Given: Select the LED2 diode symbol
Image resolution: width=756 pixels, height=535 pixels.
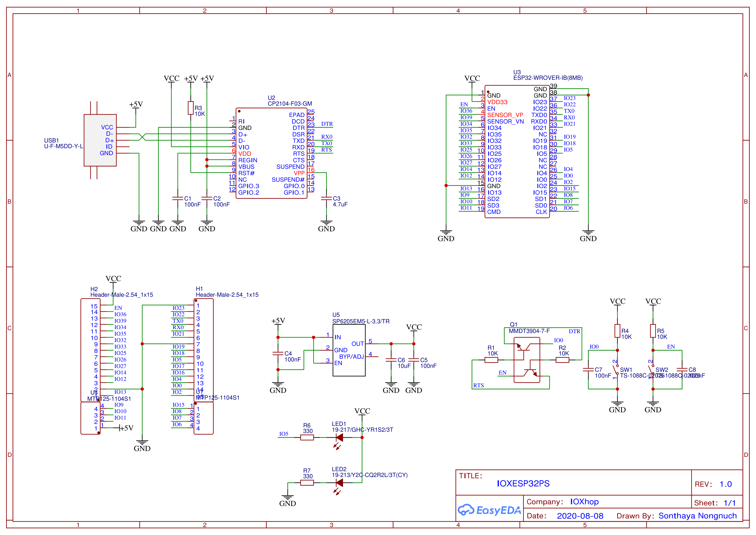Looking at the screenshot, I should click(x=339, y=483).
